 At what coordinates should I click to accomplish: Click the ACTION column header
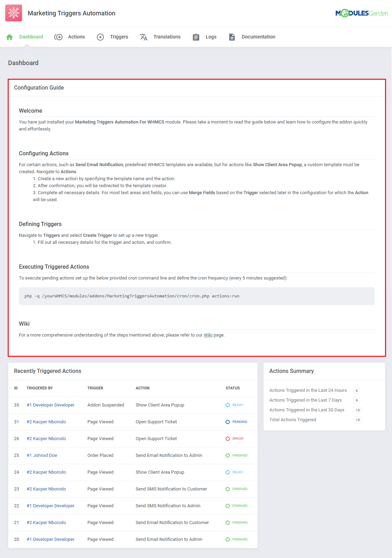(142, 388)
